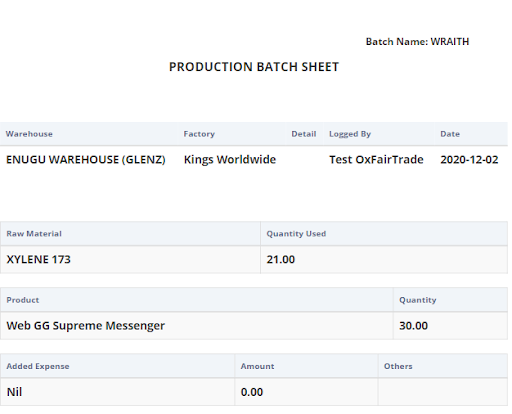Click the date 2020-12-02
The image size is (512, 414).
(x=469, y=160)
